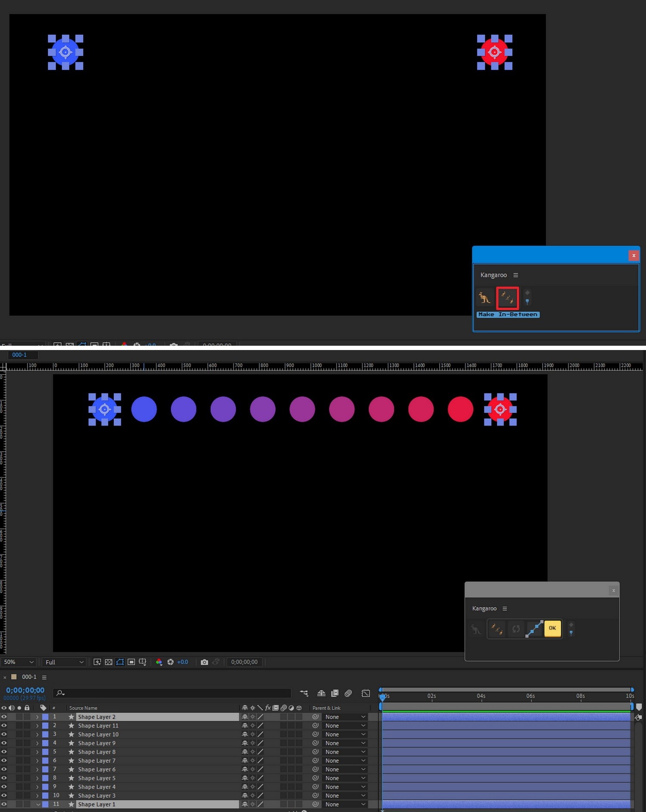Open the Parent dropdown for Shape Layer 11
646x812 pixels.
[x=345, y=726]
